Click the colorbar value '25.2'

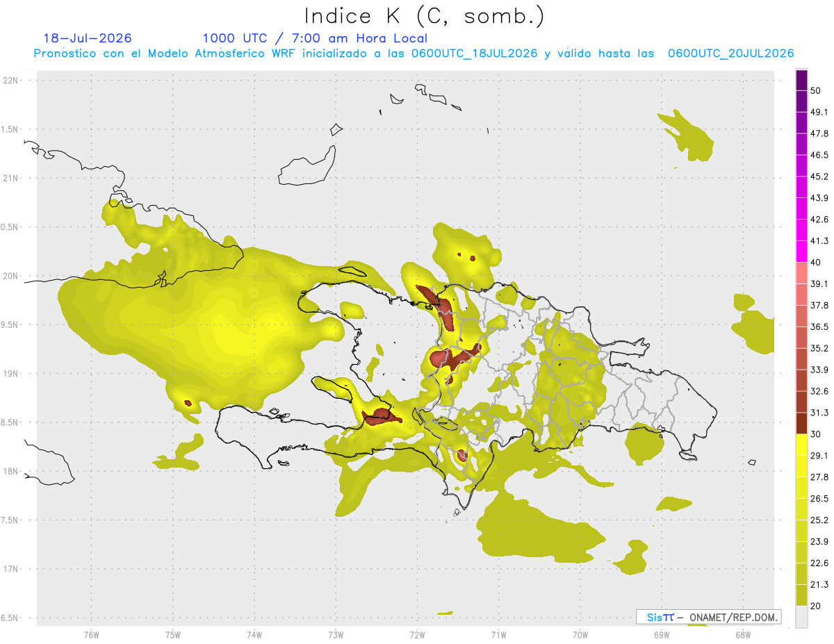(819, 520)
